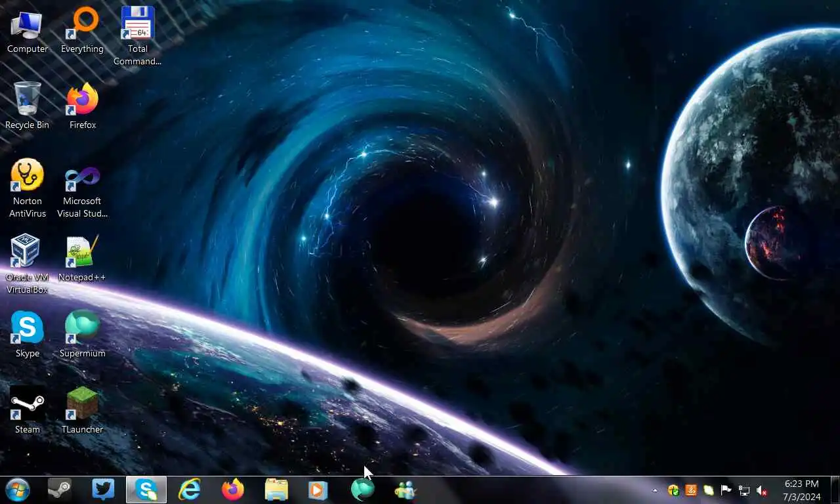The width and height of the screenshot is (840, 504).
Task: Launch Supermium from the taskbar
Action: pyautogui.click(x=362, y=490)
